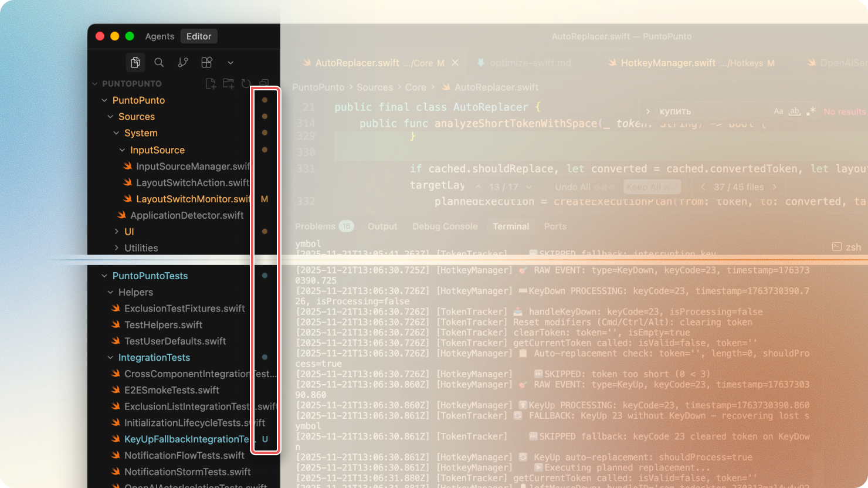This screenshot has height=488, width=868.
Task: Toggle Match Whole Word in find widget
Action: tap(795, 111)
